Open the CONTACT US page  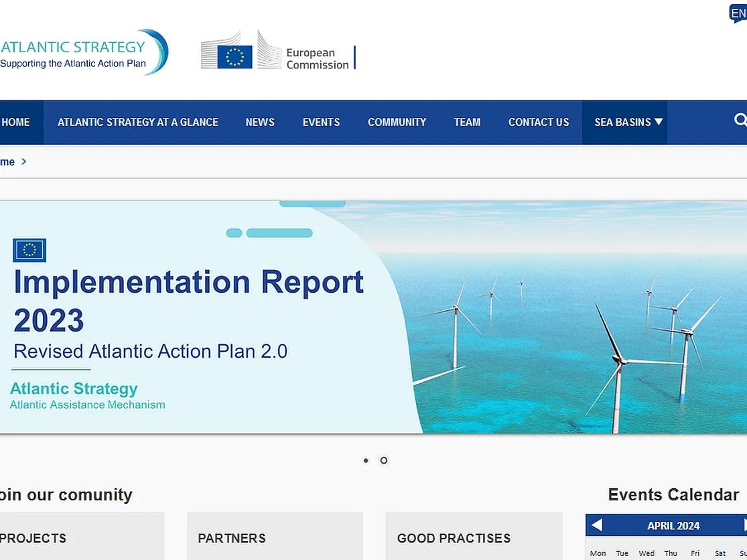coord(539,123)
